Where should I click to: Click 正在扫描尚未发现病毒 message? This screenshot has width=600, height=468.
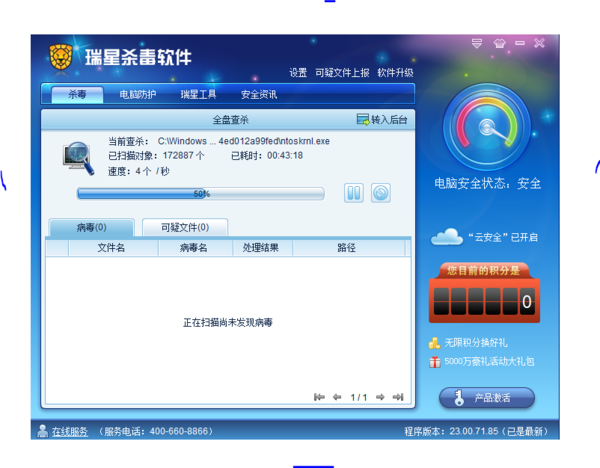(228, 323)
